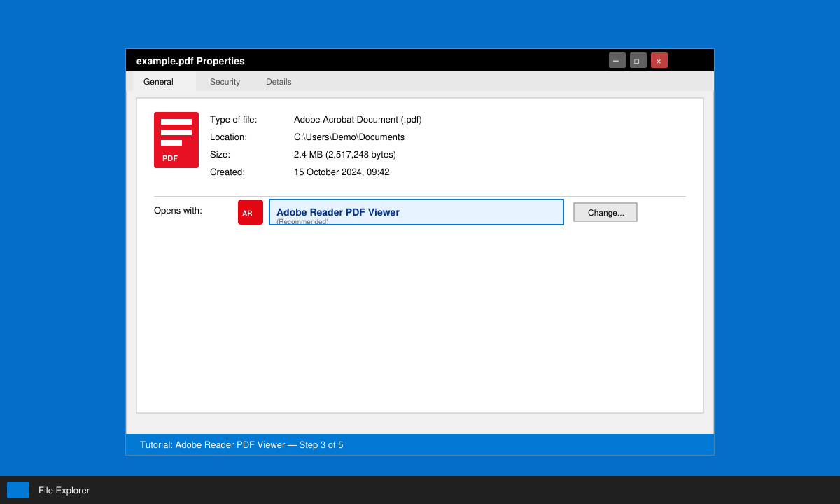Maximize the Properties window
The image size is (840, 504).
pos(638,60)
